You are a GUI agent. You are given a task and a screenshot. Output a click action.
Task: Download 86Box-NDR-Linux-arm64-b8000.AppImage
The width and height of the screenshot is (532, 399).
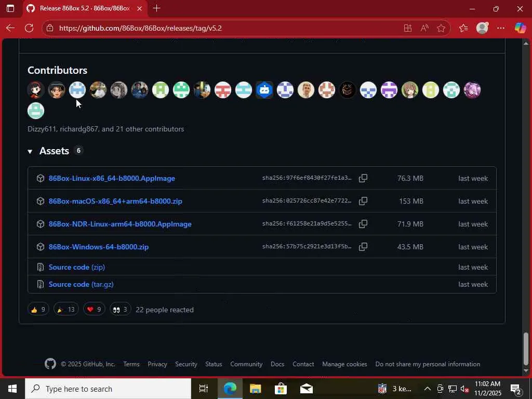coord(120,224)
